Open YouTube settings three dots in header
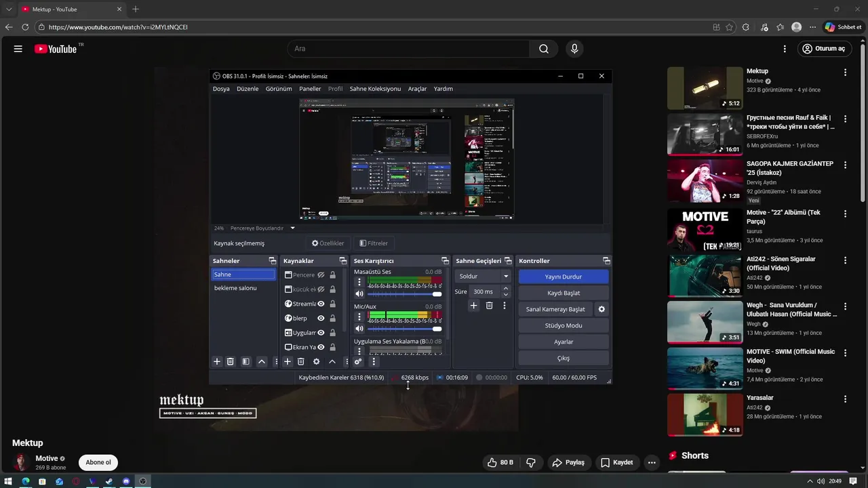Screen dimensions: 868x488 tap(785, 49)
